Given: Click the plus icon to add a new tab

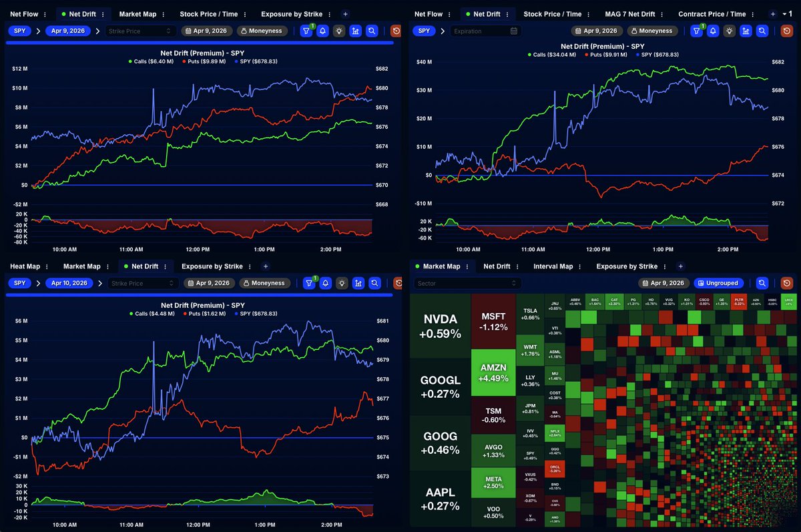Looking at the screenshot, I should point(345,13).
